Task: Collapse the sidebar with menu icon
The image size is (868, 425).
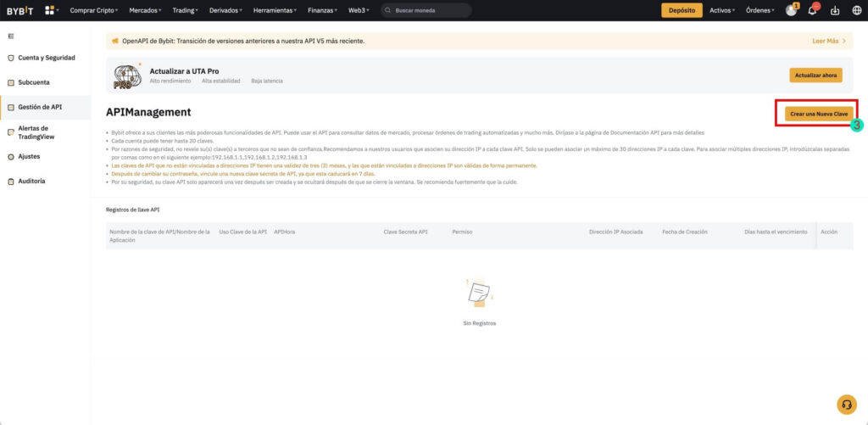Action: [x=10, y=36]
